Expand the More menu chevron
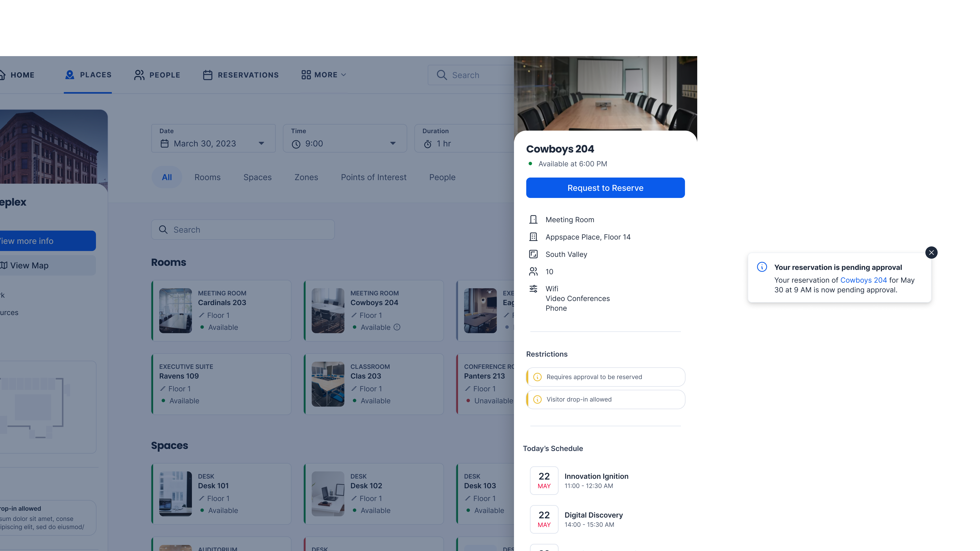Image resolution: width=980 pixels, height=551 pixels. click(x=344, y=75)
